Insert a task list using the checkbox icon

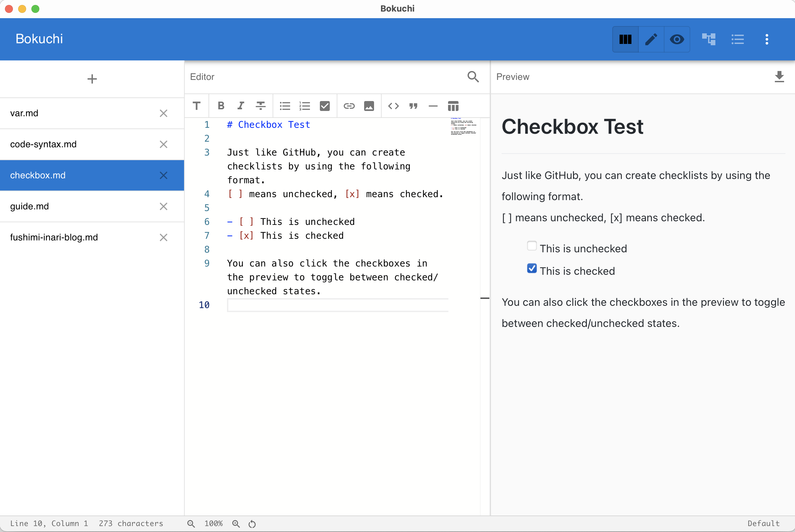(x=324, y=106)
